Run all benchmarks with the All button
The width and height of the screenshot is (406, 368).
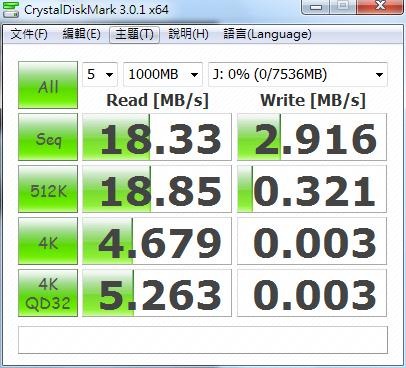(x=48, y=85)
